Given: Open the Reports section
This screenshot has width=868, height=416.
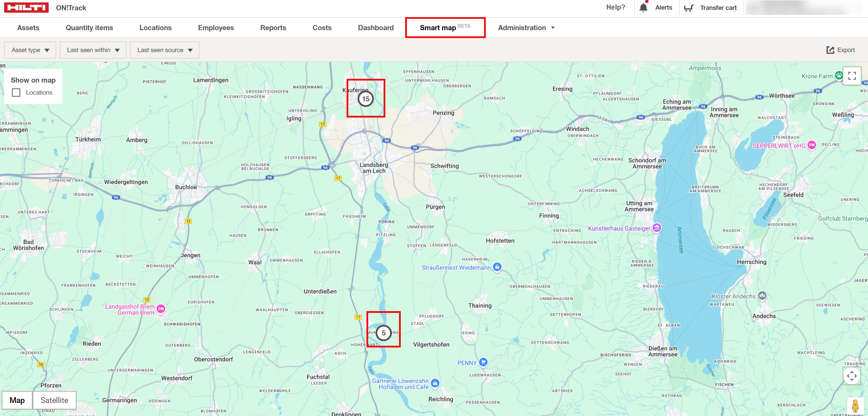Looking at the screenshot, I should click(x=273, y=27).
